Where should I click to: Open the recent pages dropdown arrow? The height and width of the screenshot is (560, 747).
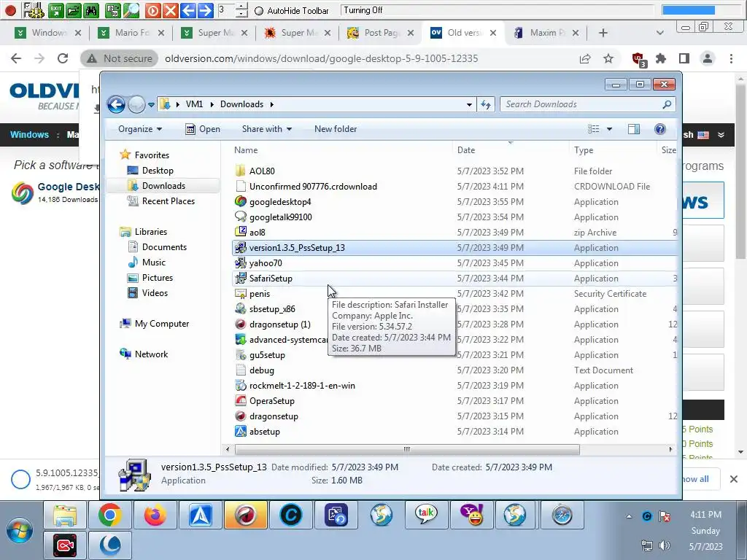(151, 104)
